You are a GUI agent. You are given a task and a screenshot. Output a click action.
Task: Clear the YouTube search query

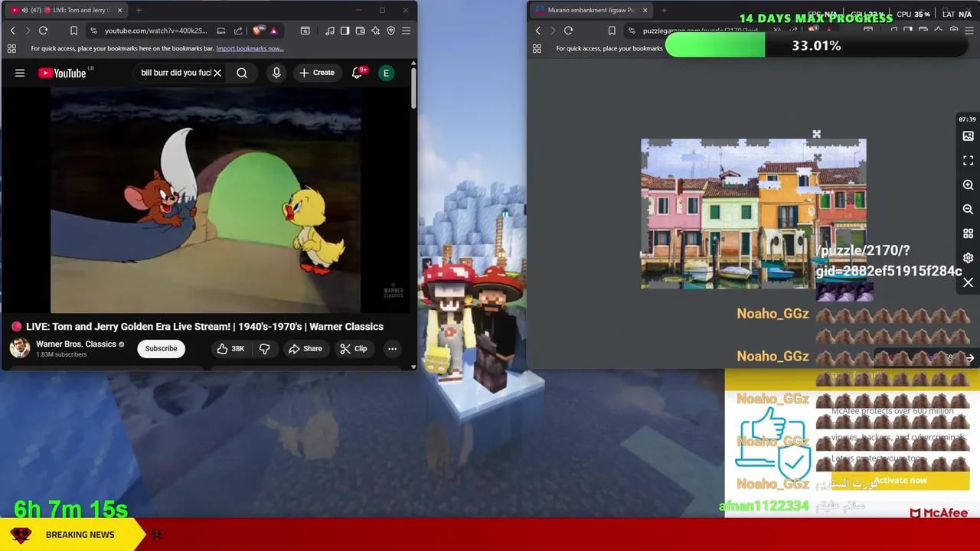click(217, 73)
